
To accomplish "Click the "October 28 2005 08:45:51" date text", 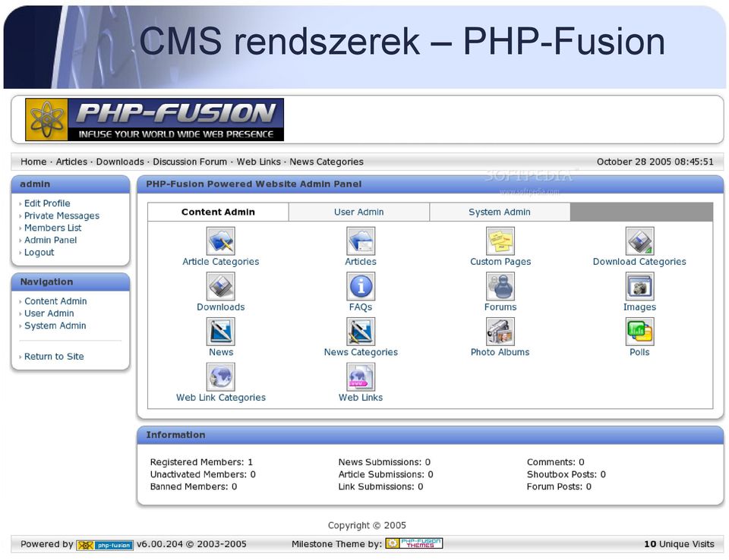I will click(655, 162).
